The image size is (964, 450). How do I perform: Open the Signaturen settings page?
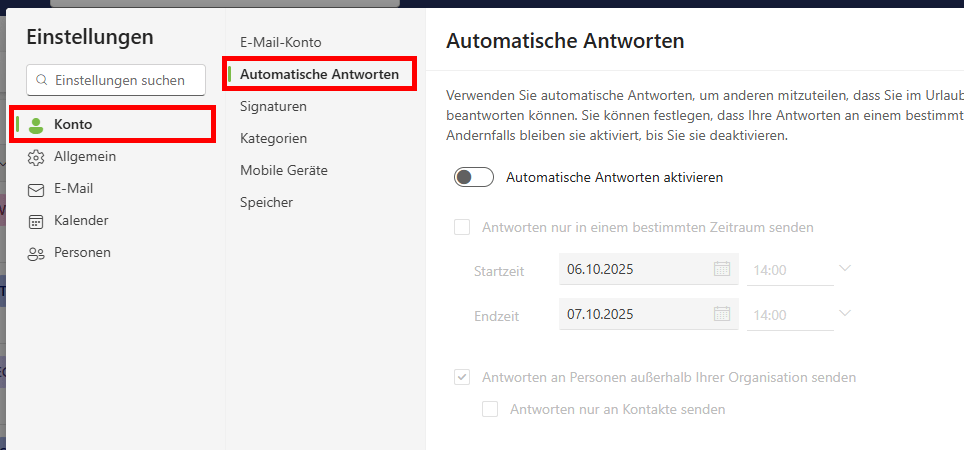[x=273, y=106]
